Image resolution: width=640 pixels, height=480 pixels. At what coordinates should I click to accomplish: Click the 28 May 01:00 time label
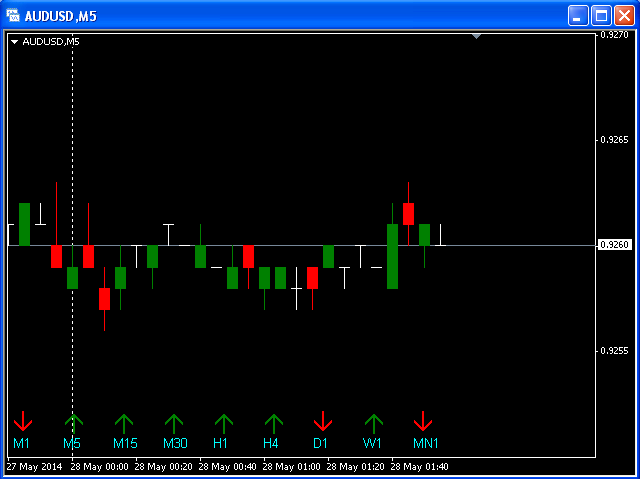(293, 467)
